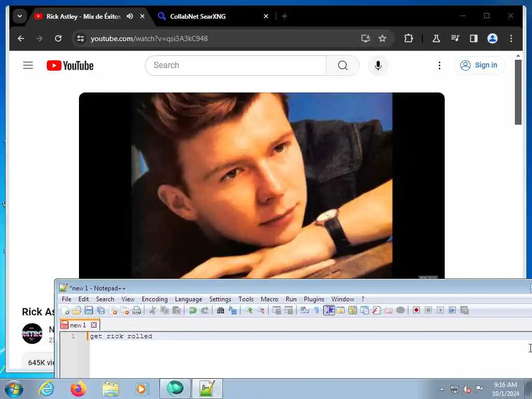Toggle file monitoring eye icon in Notepad++
Screen dimensions: 532x399
click(401, 310)
